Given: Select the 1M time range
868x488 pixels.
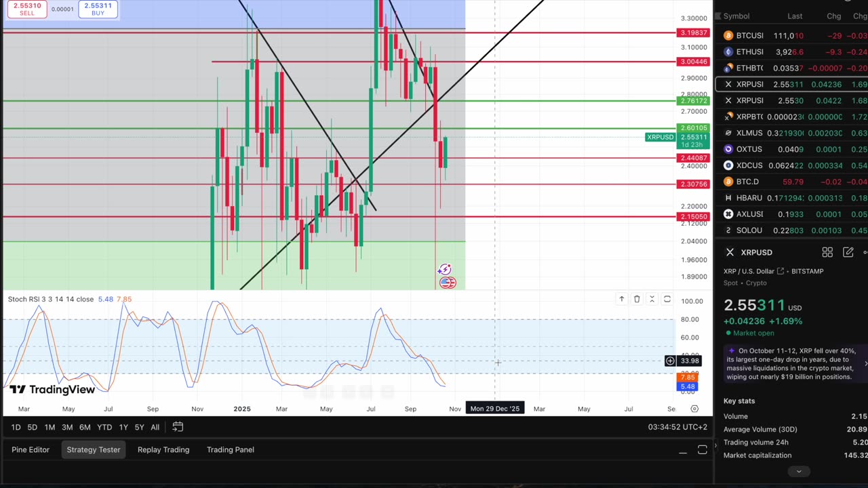Looking at the screenshot, I should pos(50,427).
